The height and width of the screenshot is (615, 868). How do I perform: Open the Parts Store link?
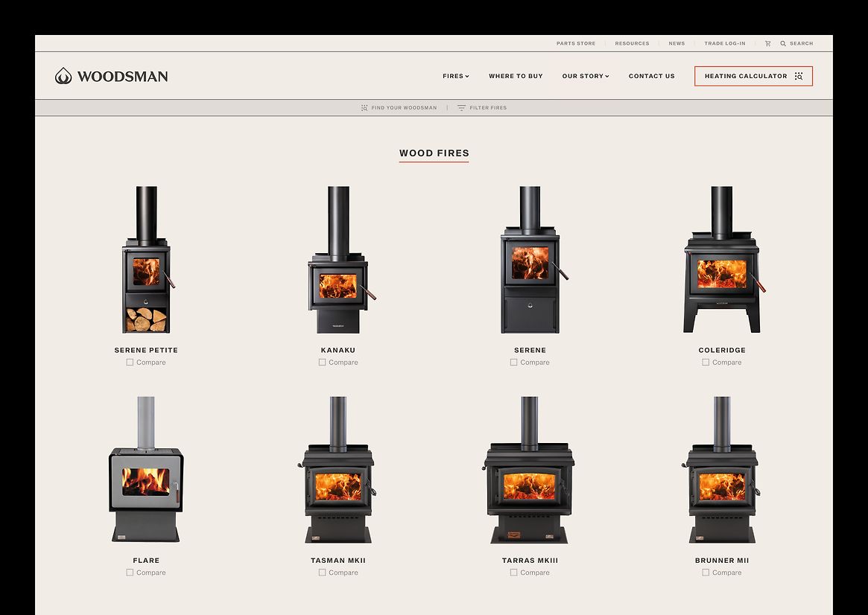coord(576,44)
